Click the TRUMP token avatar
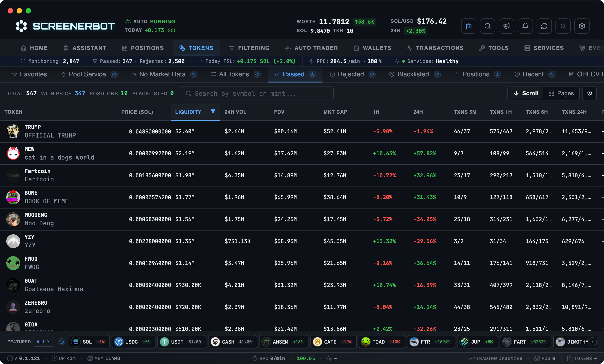This screenshot has height=364, width=604. (13, 131)
